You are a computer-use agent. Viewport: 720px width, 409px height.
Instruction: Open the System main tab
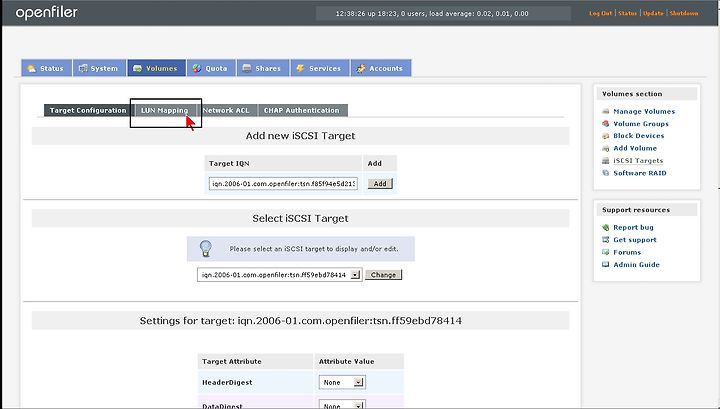(x=99, y=68)
